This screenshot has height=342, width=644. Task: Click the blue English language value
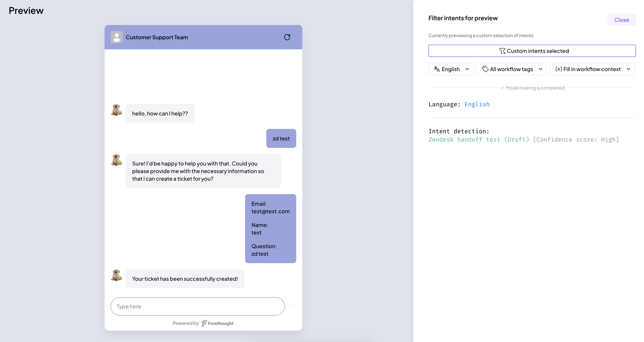477,104
